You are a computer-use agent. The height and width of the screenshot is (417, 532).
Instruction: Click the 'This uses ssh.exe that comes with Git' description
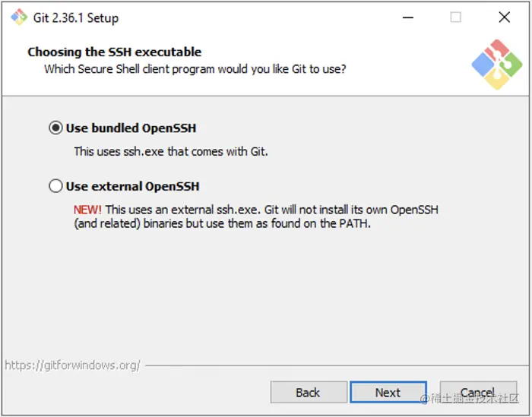pyautogui.click(x=171, y=151)
